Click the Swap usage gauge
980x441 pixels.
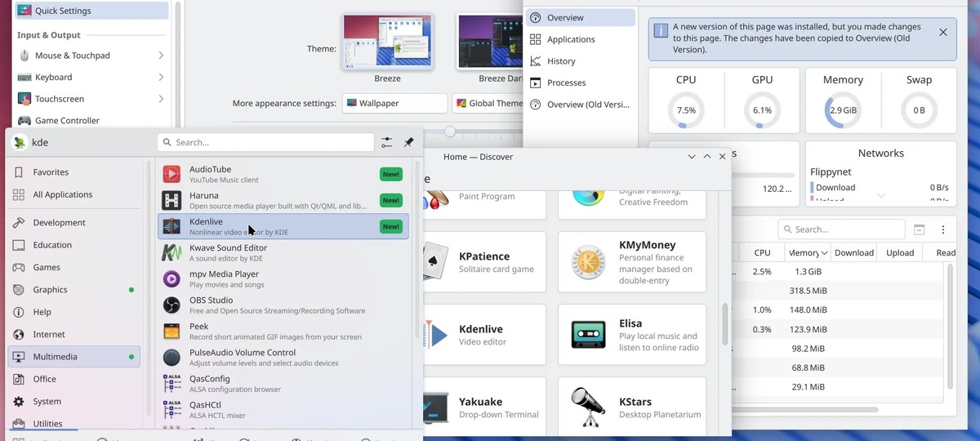tap(919, 110)
